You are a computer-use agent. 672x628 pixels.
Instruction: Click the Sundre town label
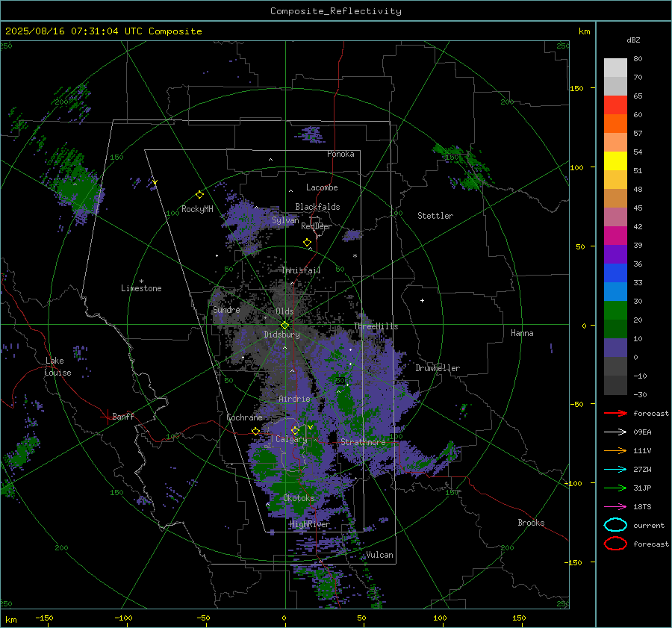226,310
